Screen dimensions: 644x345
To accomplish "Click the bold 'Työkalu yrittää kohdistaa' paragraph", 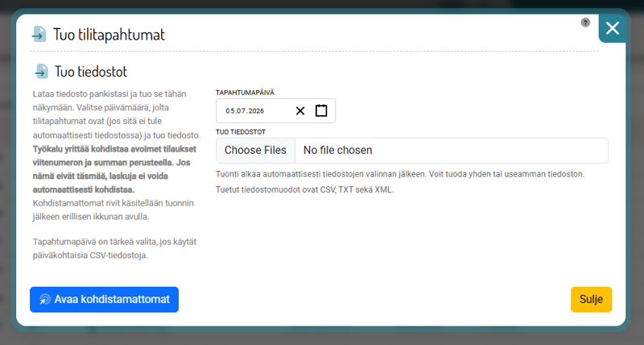I will (114, 169).
